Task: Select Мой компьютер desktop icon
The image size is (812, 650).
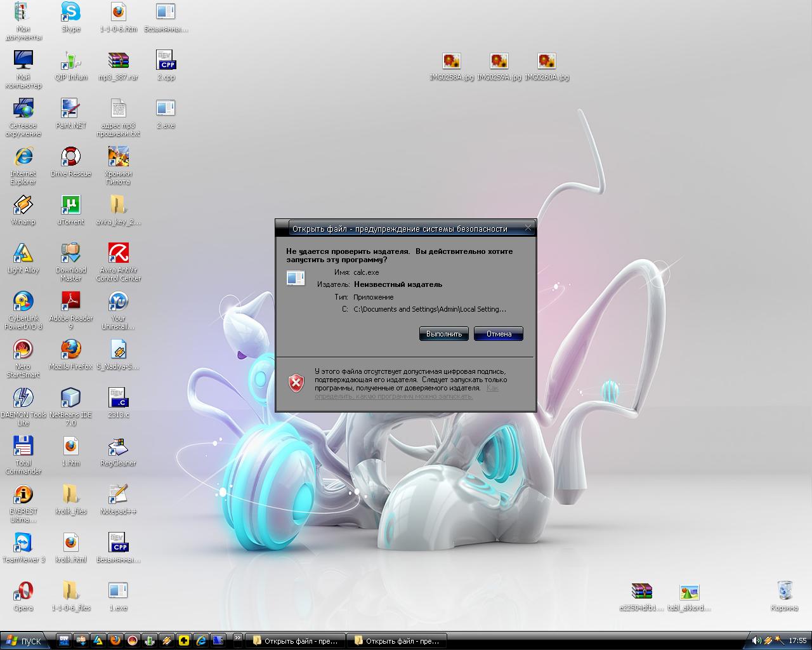Action: [23, 70]
